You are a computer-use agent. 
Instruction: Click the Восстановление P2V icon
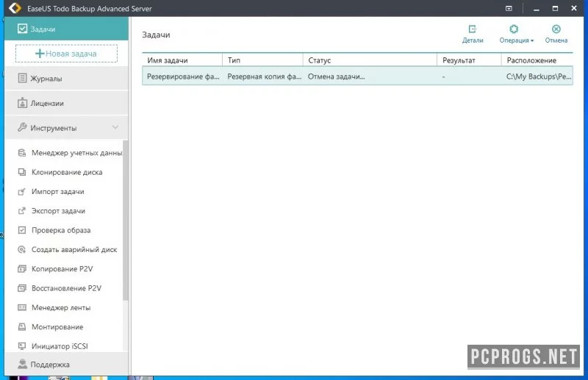22,288
